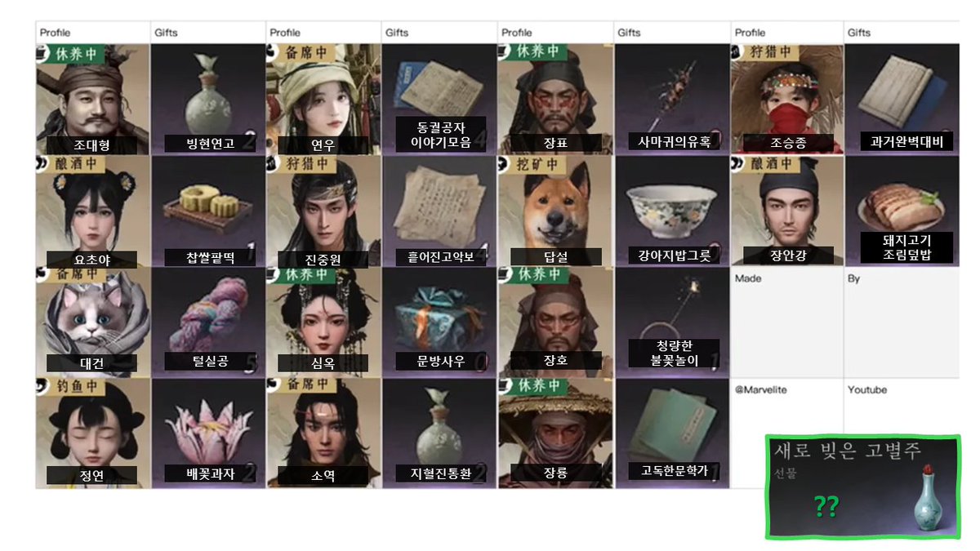Click the 休养中 status tag above 심옥
The width and height of the screenshot is (980, 551).
click(301, 275)
